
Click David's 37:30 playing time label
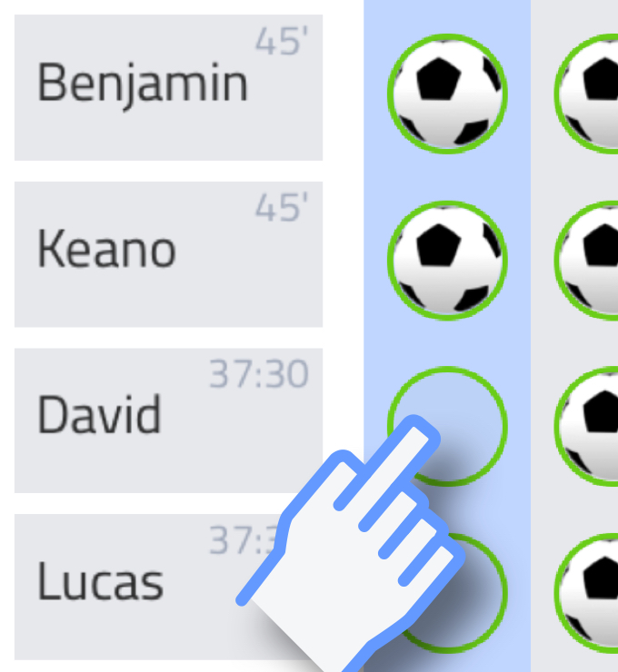point(259,374)
